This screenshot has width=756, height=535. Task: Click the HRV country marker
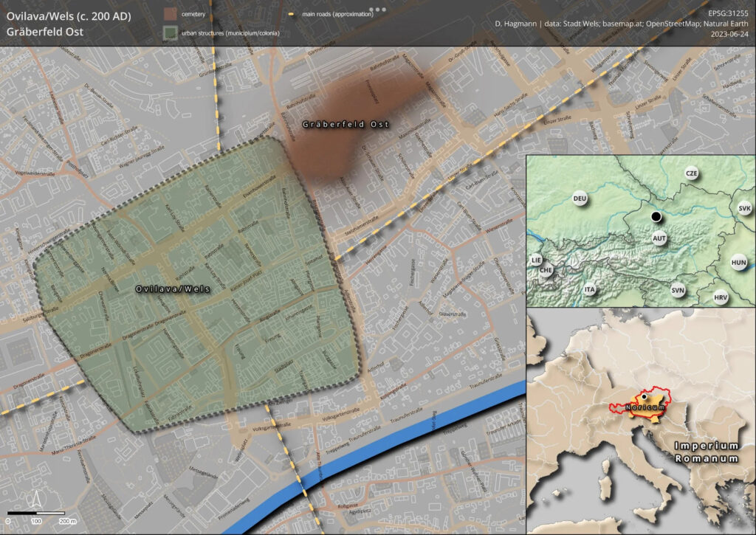pyautogui.click(x=721, y=298)
